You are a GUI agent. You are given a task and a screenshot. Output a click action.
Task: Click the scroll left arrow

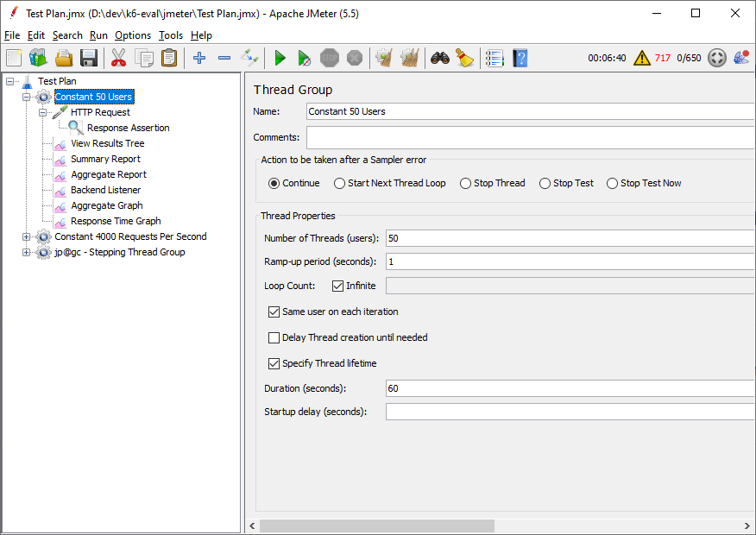coord(252,526)
